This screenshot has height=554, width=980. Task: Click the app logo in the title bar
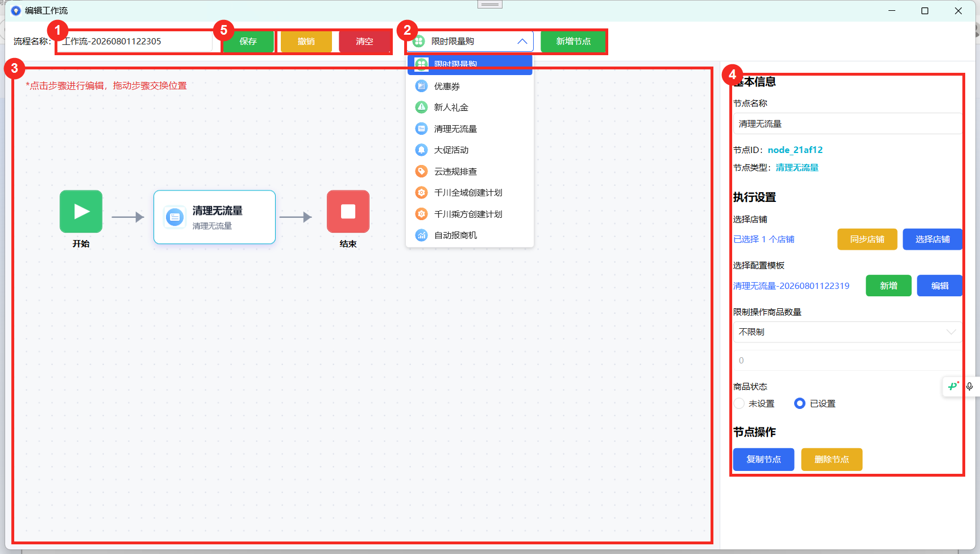click(16, 10)
